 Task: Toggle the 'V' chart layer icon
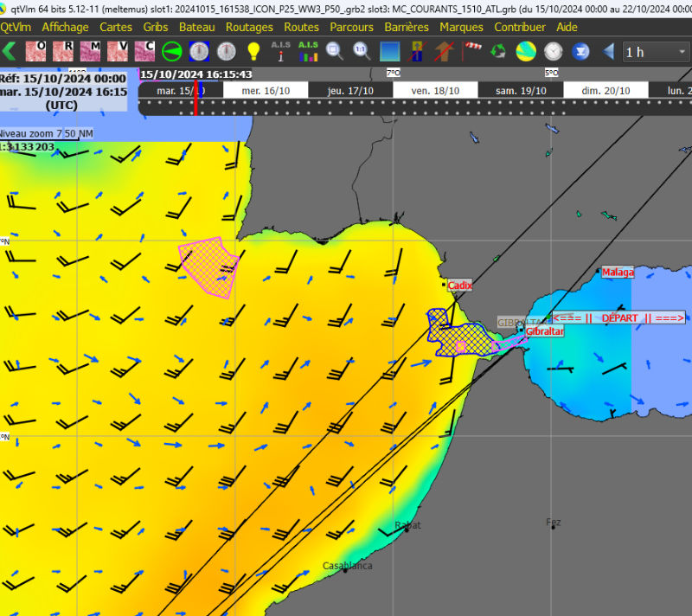118,52
